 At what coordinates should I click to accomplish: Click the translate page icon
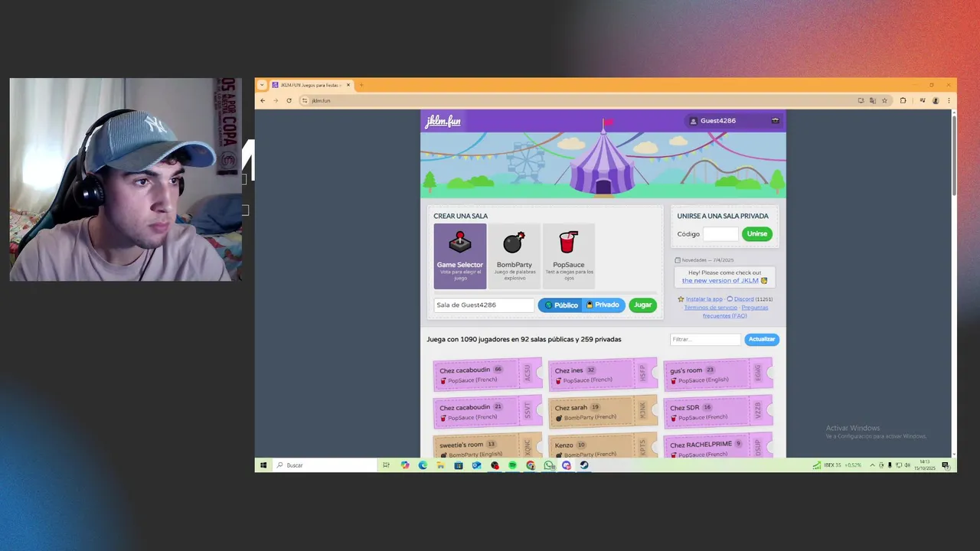(x=872, y=100)
